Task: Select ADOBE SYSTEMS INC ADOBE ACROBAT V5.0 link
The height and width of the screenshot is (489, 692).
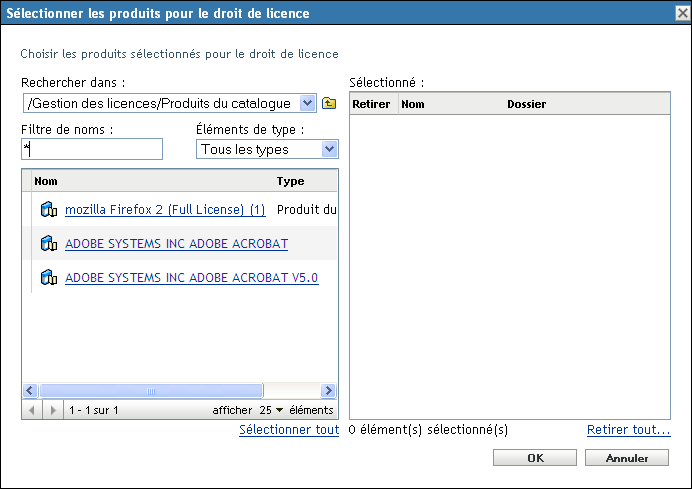Action: (192, 278)
